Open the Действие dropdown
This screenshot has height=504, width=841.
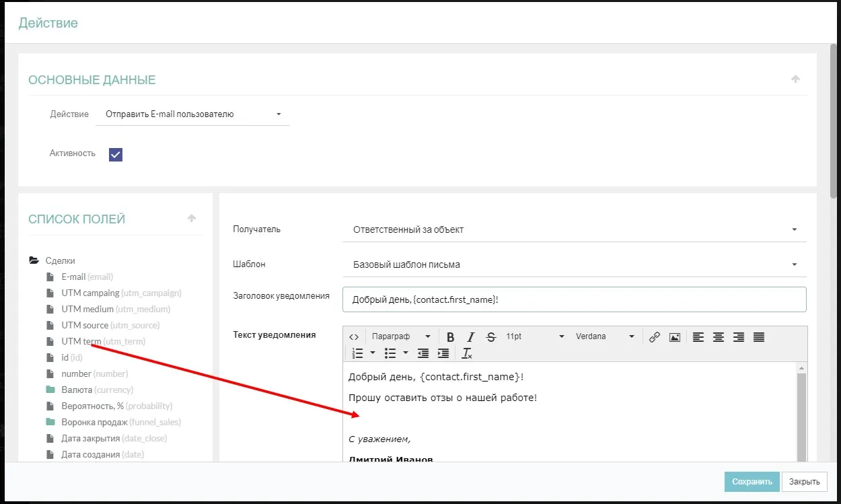[193, 114]
